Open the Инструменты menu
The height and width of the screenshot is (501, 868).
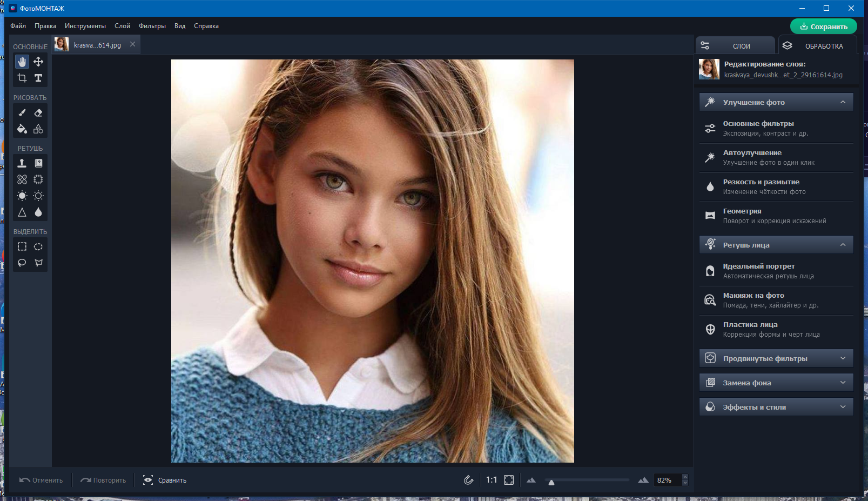click(85, 26)
